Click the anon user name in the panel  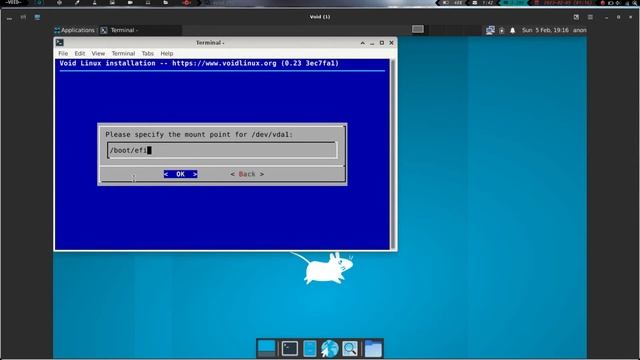click(x=580, y=30)
